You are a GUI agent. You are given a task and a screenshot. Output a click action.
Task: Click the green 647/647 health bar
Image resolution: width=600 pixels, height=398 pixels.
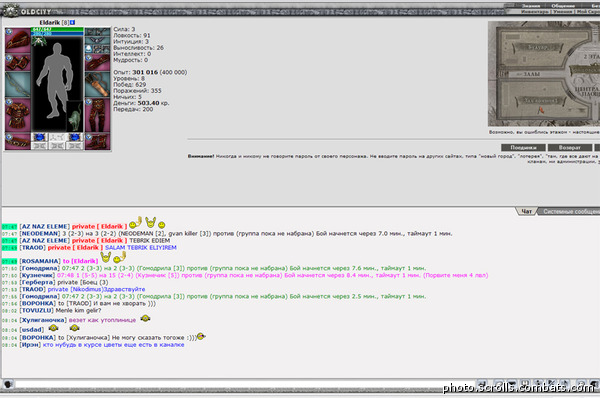(x=57, y=29)
